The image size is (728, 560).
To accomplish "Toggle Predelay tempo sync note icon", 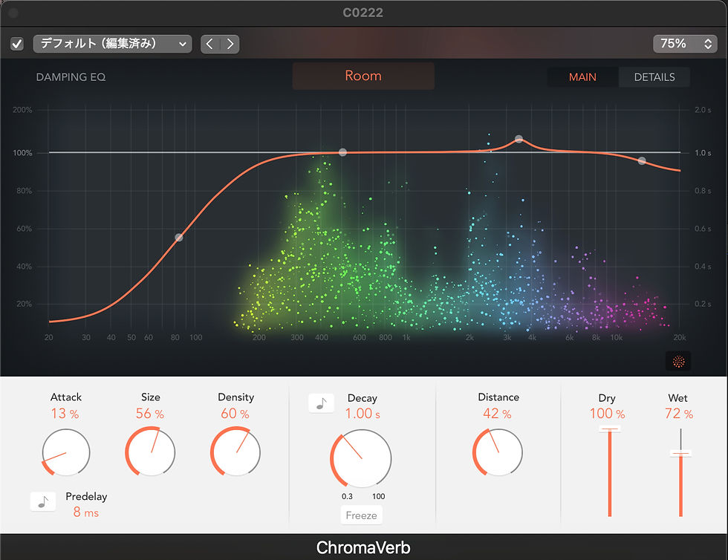I will click(43, 501).
